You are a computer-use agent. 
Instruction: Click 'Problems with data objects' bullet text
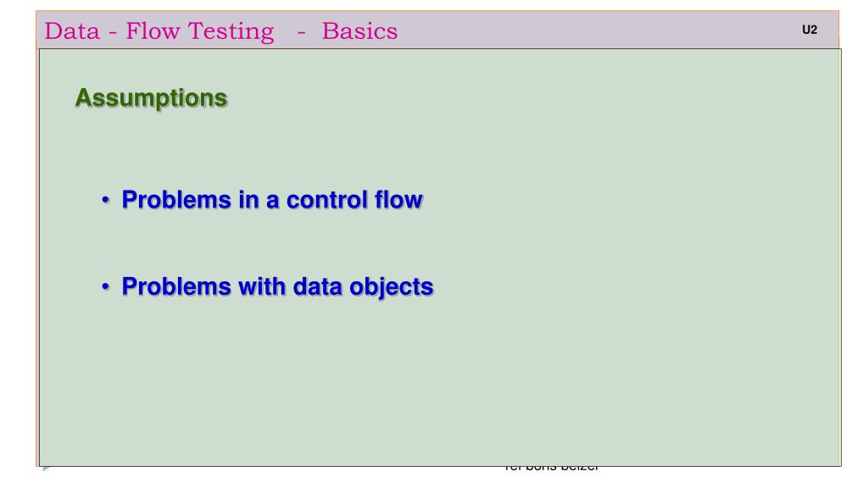277,287
